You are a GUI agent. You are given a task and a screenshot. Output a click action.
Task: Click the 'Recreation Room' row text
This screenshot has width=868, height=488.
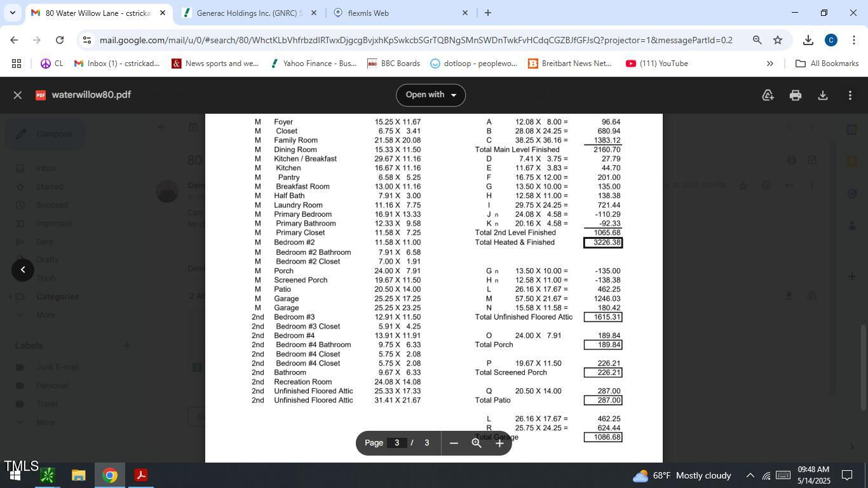tap(302, 382)
